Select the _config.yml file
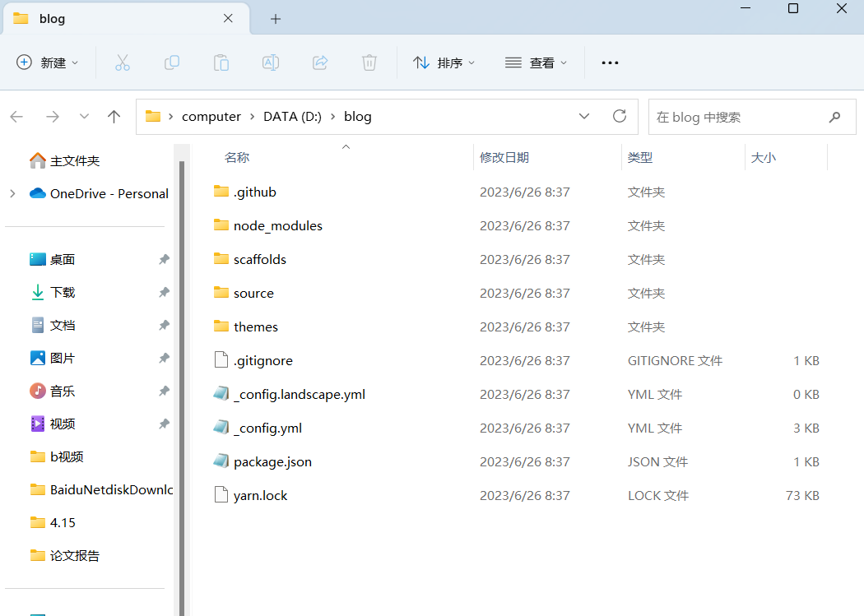The width and height of the screenshot is (864, 616). pos(267,428)
